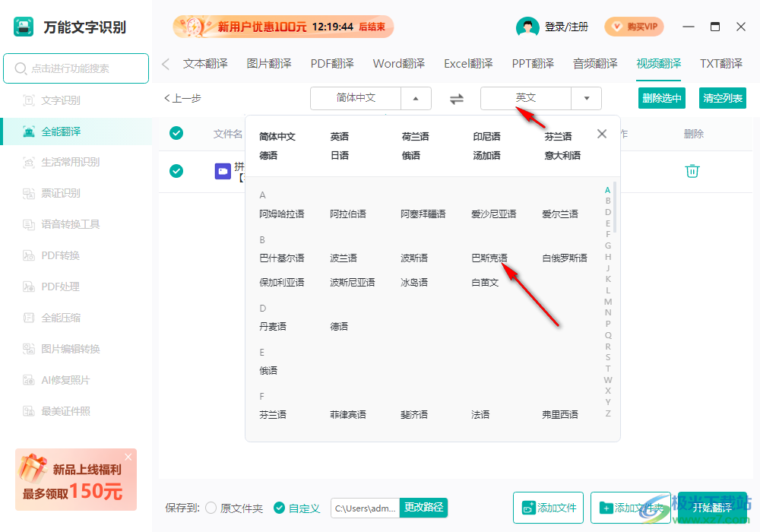Screen dimensions: 760x532
Task: Click the search magnifier icon in sidebar
Action: click(x=21, y=68)
